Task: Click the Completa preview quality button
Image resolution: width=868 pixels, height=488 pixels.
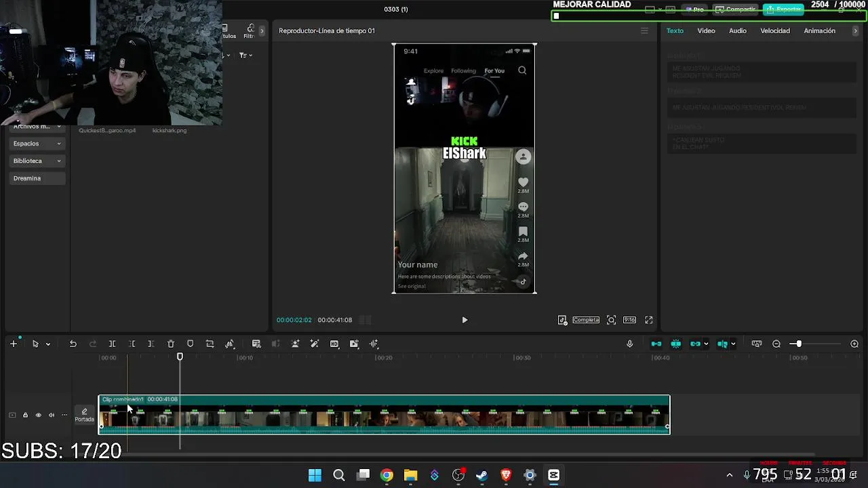Action: 586,320
